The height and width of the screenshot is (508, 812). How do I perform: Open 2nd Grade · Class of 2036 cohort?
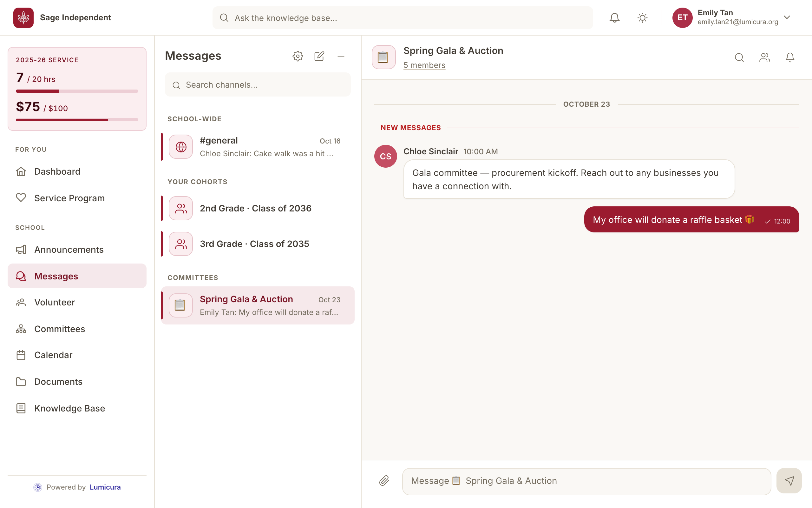tap(258, 208)
